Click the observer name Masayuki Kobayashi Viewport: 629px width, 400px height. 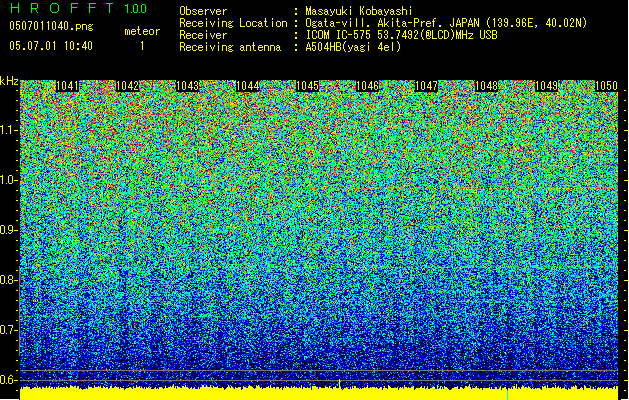tap(359, 11)
